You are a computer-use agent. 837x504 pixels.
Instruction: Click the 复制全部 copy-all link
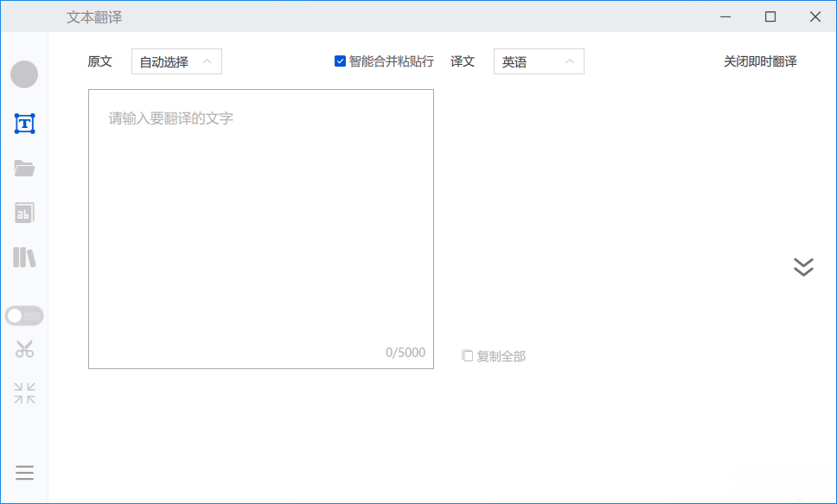[500, 354]
